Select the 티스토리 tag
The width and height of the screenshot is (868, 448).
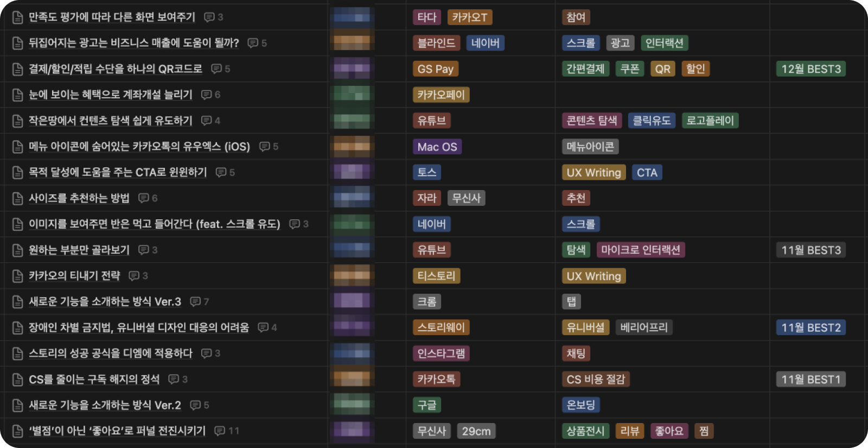[x=436, y=276]
